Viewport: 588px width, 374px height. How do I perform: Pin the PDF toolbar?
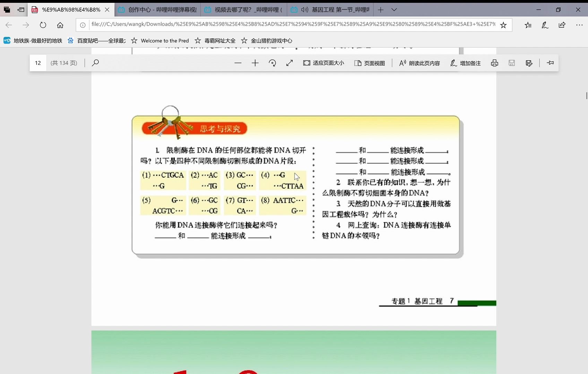pyautogui.click(x=550, y=63)
